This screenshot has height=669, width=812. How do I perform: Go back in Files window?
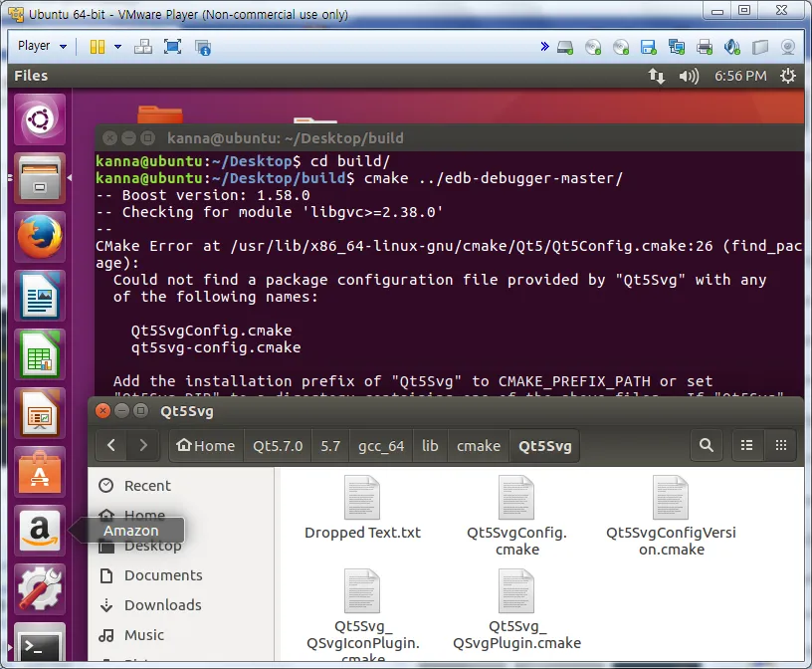pos(110,445)
